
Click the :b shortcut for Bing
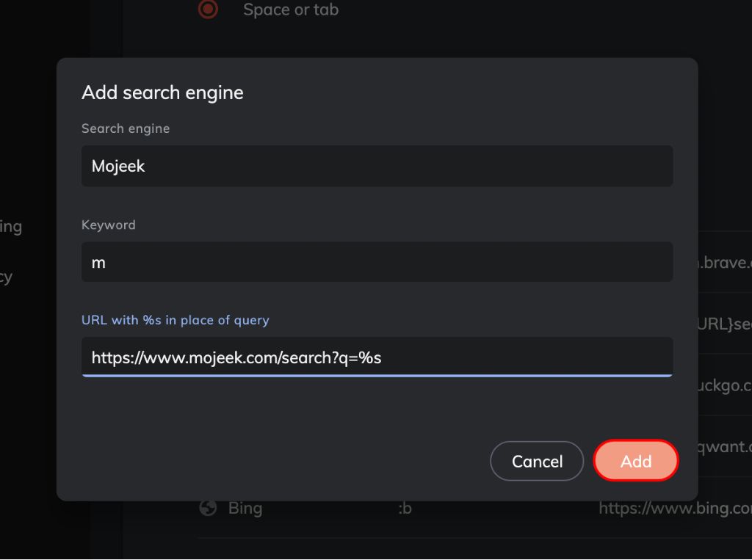click(405, 508)
